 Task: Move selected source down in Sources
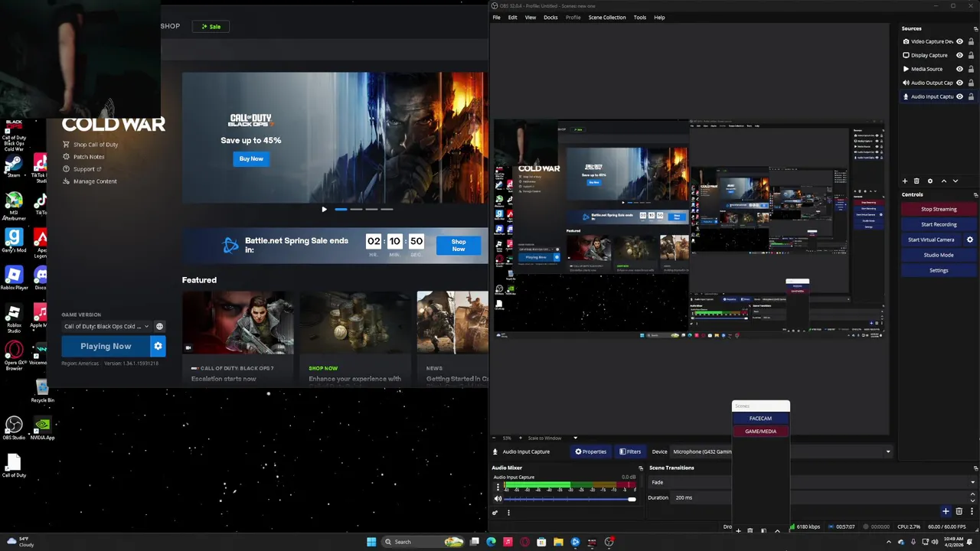(955, 181)
